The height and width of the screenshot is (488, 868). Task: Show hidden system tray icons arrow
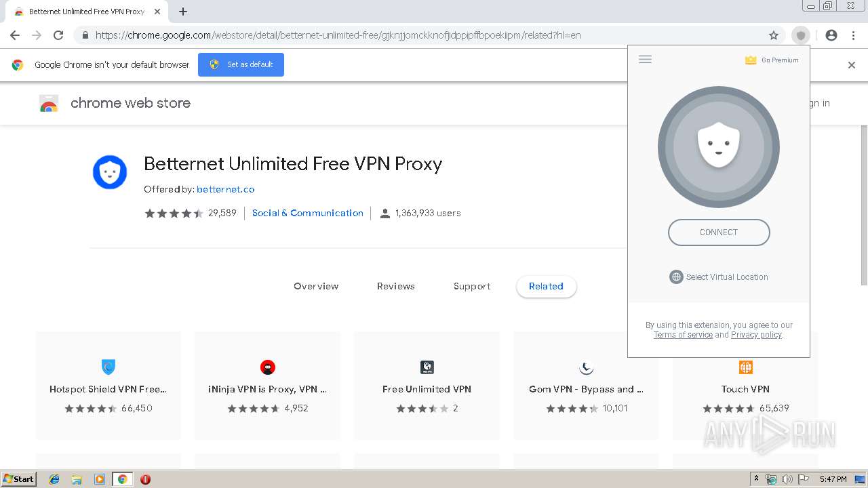(756, 479)
